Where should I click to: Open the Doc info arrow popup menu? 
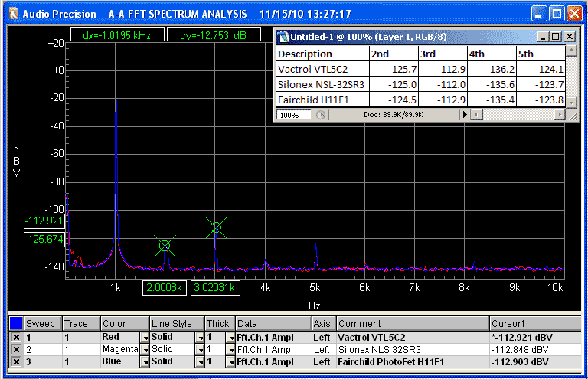[465, 114]
